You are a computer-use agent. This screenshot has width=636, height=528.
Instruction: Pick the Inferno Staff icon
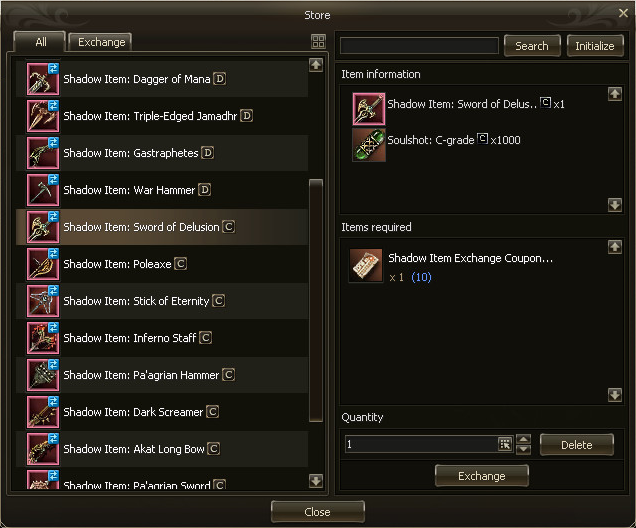[x=43, y=338]
